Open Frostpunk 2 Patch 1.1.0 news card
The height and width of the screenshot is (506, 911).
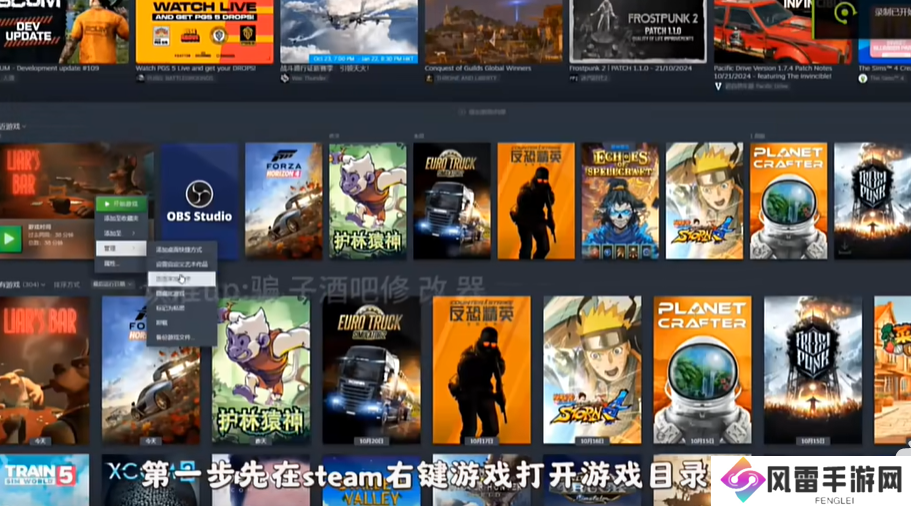pyautogui.click(x=639, y=33)
